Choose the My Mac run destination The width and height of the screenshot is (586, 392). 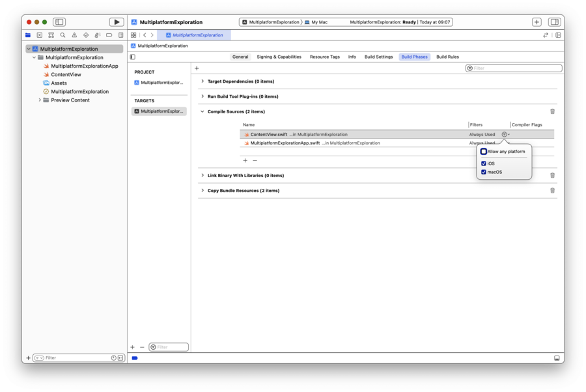pyautogui.click(x=316, y=22)
